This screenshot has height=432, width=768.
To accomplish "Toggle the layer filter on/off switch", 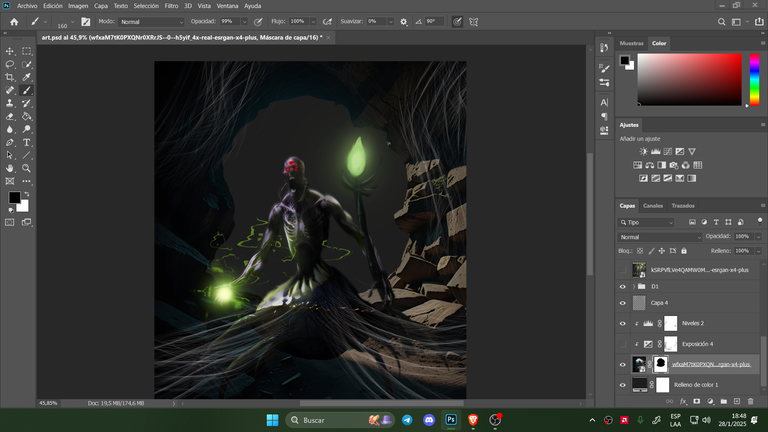I will (x=760, y=221).
